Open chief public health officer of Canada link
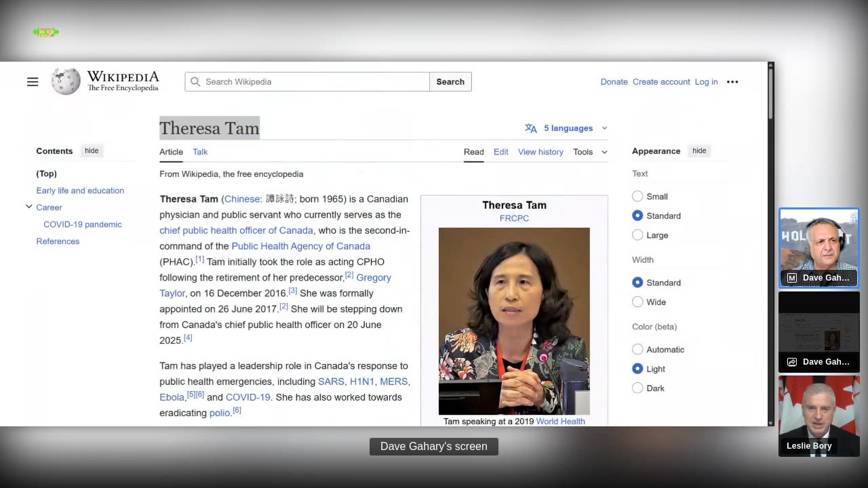The height and width of the screenshot is (488, 868). pyautogui.click(x=236, y=230)
